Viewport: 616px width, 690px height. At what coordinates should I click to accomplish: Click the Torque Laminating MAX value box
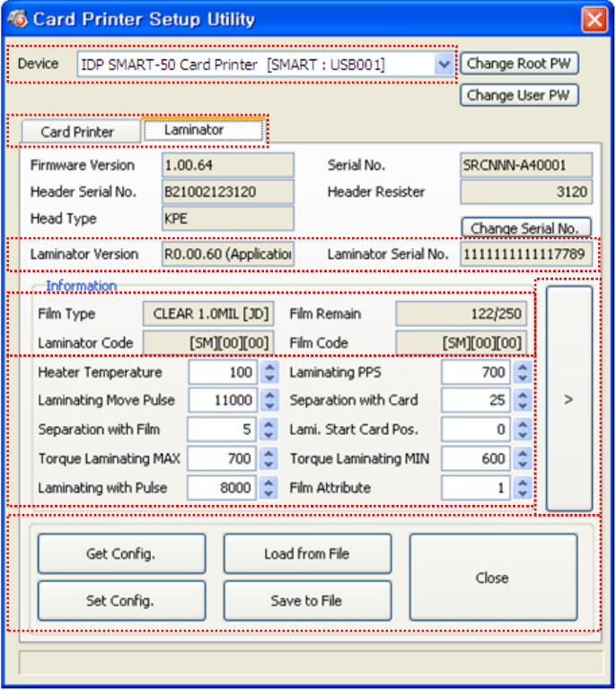[x=222, y=458]
